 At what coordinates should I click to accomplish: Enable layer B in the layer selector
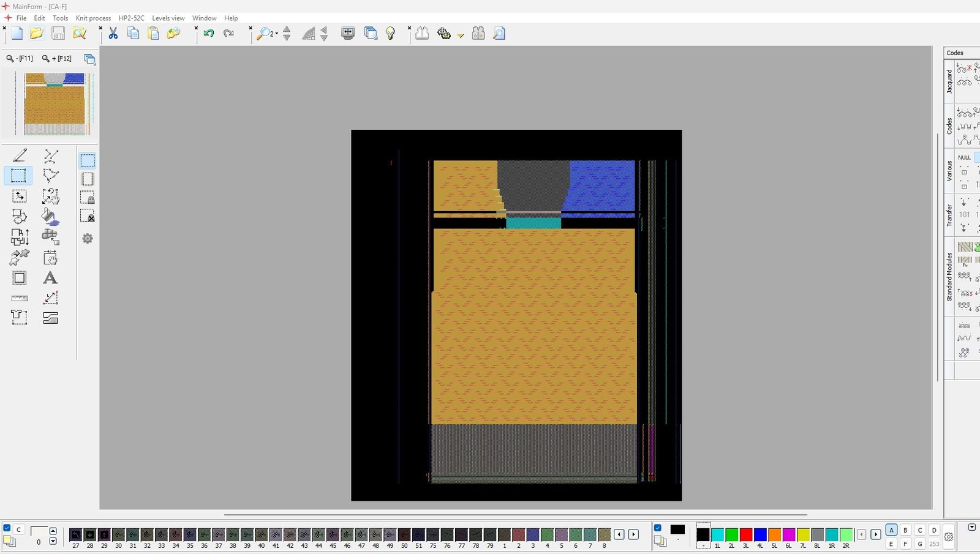pyautogui.click(x=905, y=530)
